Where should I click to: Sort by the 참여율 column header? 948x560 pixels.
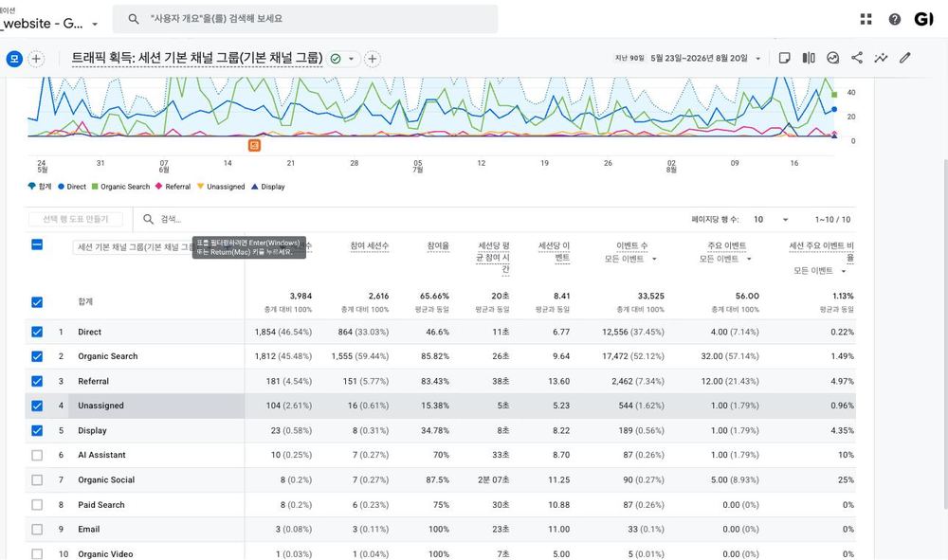point(438,245)
